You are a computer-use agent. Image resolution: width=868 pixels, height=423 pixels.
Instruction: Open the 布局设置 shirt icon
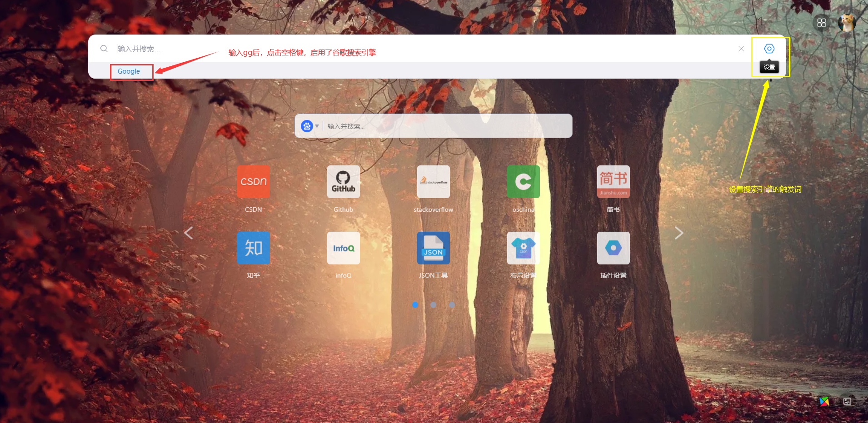524,248
